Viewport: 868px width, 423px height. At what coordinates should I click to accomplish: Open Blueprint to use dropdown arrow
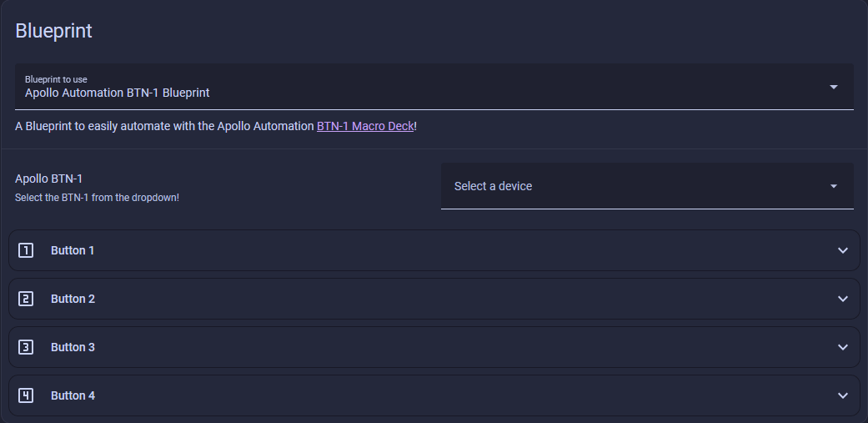click(x=833, y=87)
